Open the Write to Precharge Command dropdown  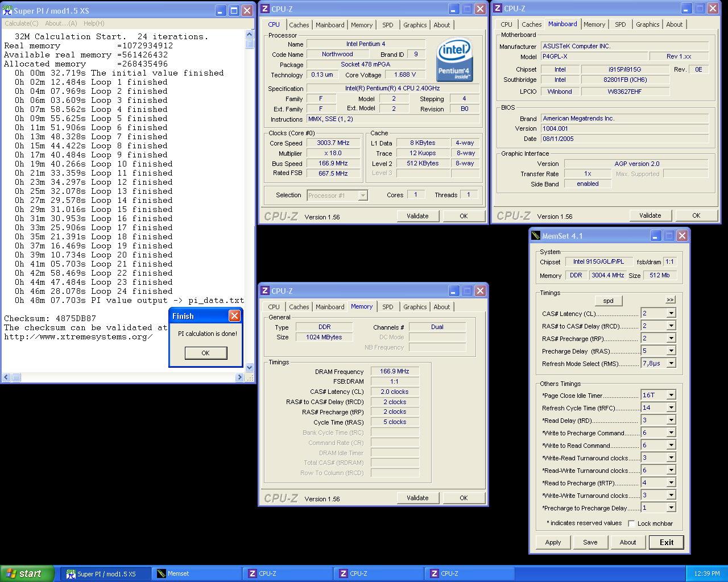(x=671, y=433)
